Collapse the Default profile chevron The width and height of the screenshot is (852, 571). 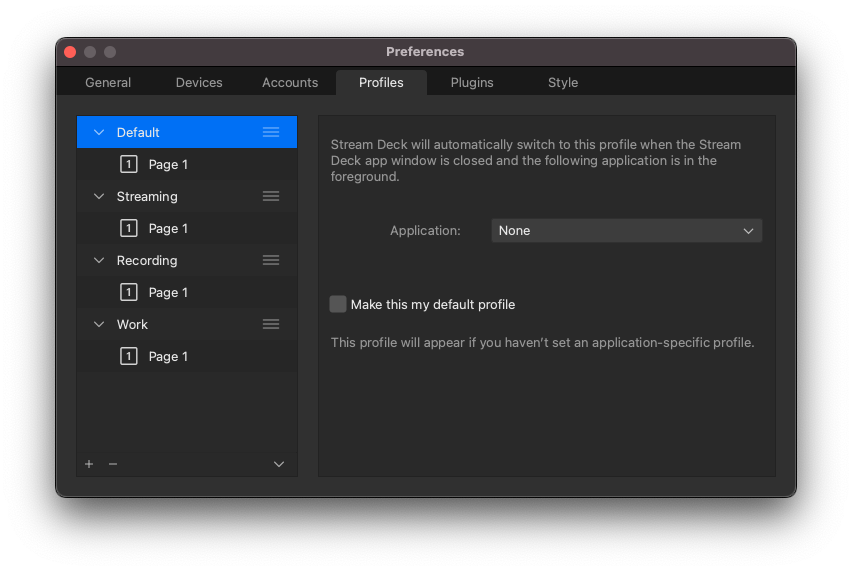[99, 132]
